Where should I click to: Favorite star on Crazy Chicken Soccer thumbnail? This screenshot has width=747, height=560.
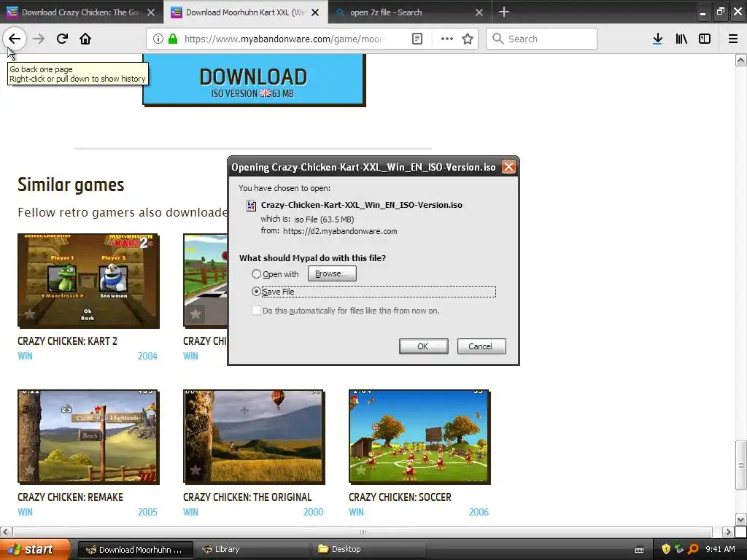pyautogui.click(x=361, y=470)
